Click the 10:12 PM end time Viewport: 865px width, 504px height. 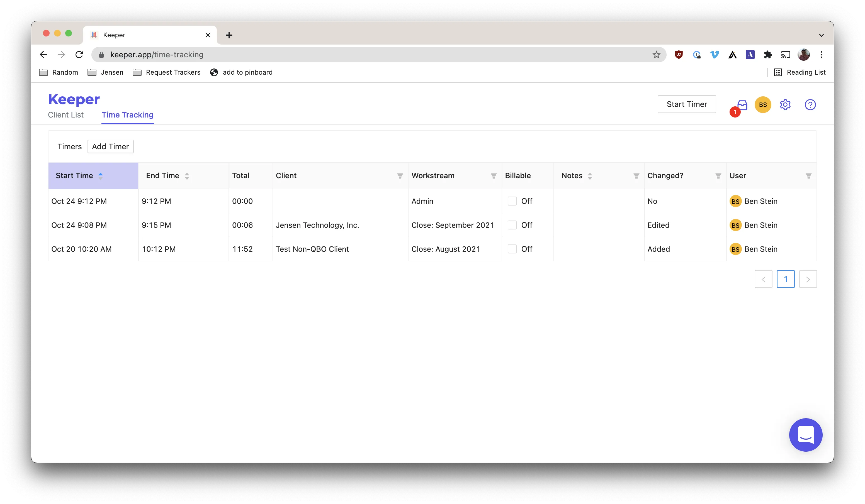159,249
